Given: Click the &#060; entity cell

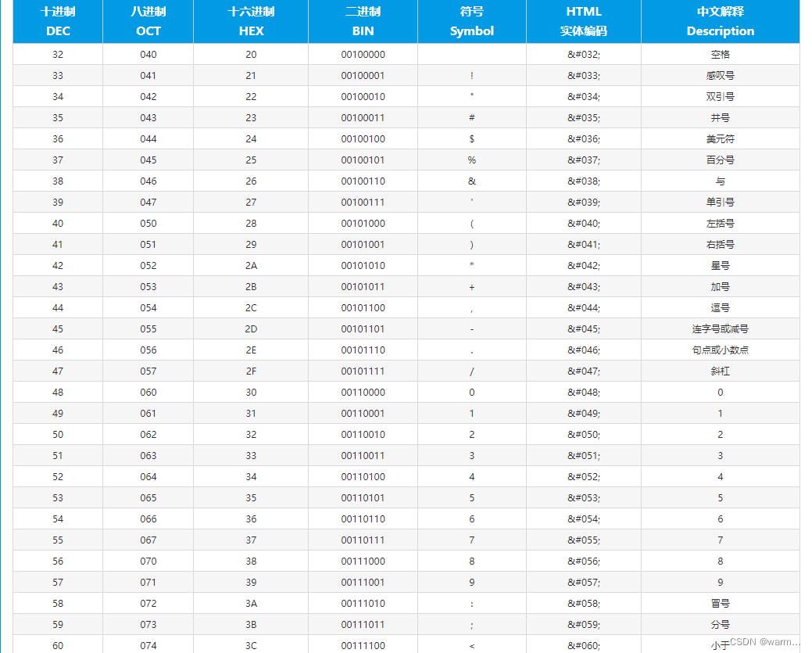Looking at the screenshot, I should [584, 645].
